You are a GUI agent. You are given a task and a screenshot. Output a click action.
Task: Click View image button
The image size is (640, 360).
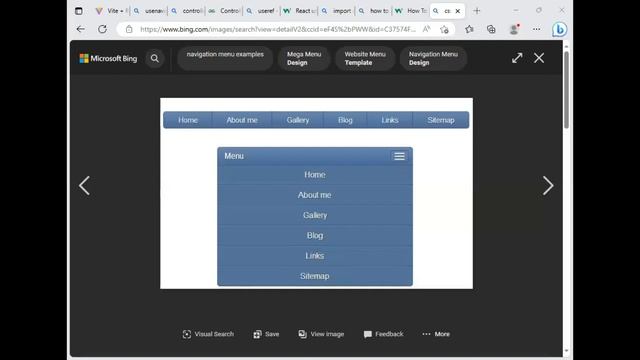point(321,334)
